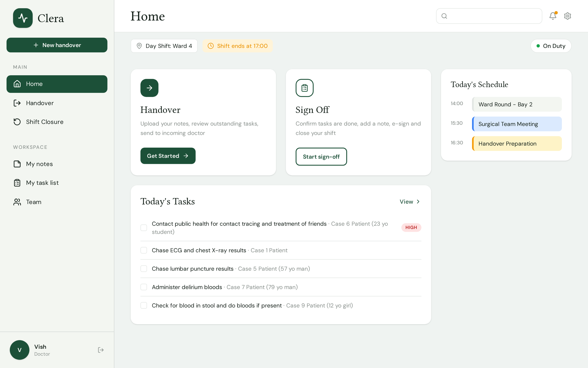Click into the search field

coord(489,16)
